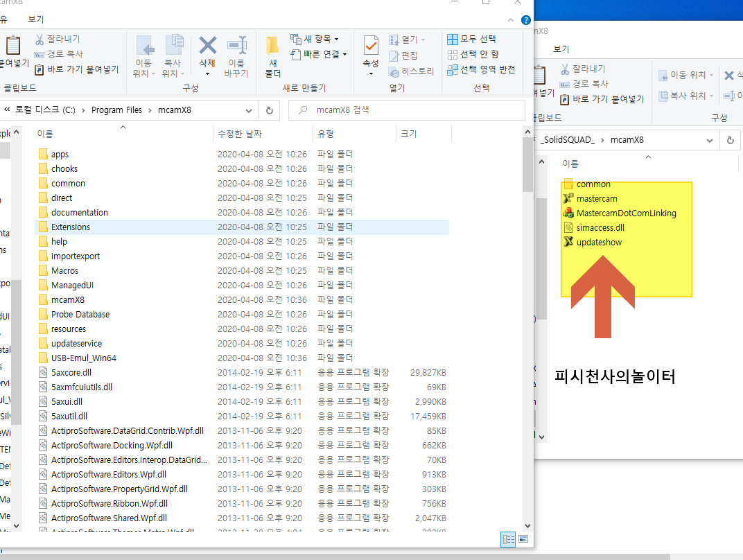Viewport: 743px width, 560px height.
Task: Open New item (새 항목) dropdown
Action: tap(315, 39)
